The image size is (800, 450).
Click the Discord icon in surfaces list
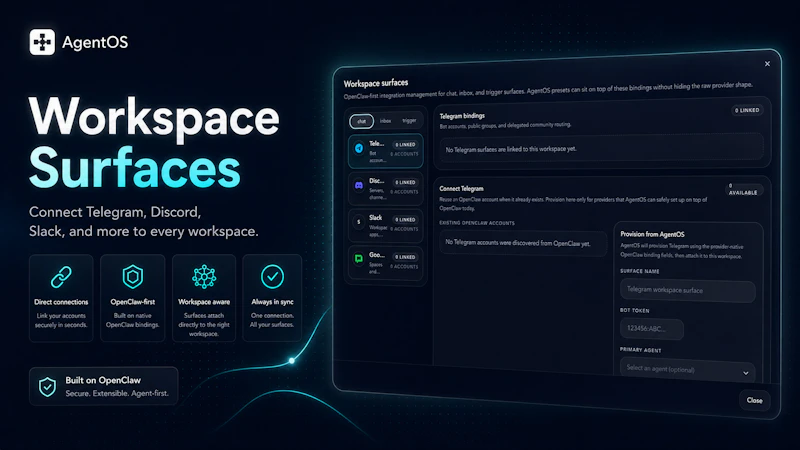coord(359,186)
